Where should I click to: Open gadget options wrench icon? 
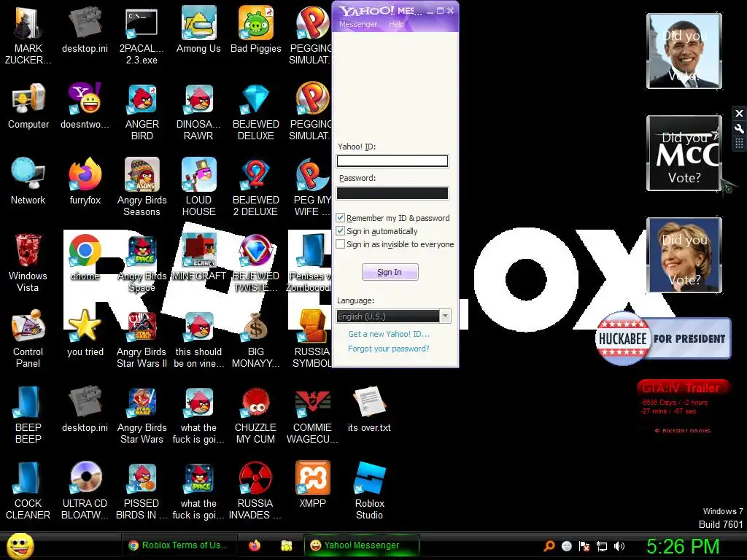(x=739, y=128)
